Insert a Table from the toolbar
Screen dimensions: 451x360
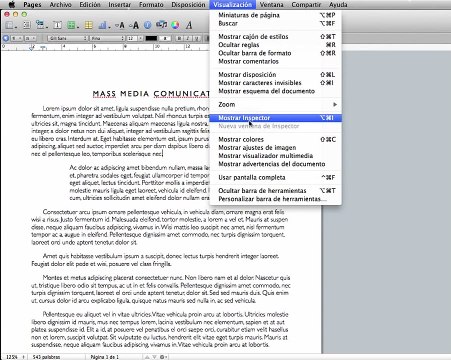click(88, 25)
